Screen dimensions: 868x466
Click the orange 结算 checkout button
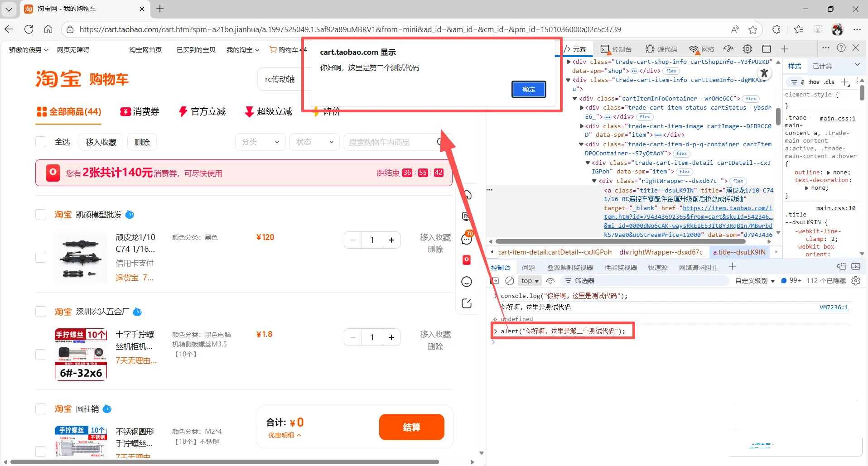click(411, 427)
